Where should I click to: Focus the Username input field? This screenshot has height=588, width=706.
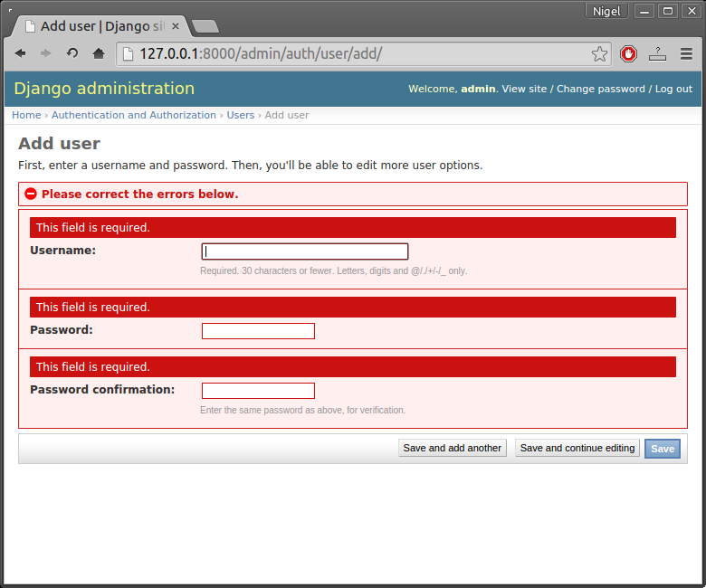[x=305, y=251]
